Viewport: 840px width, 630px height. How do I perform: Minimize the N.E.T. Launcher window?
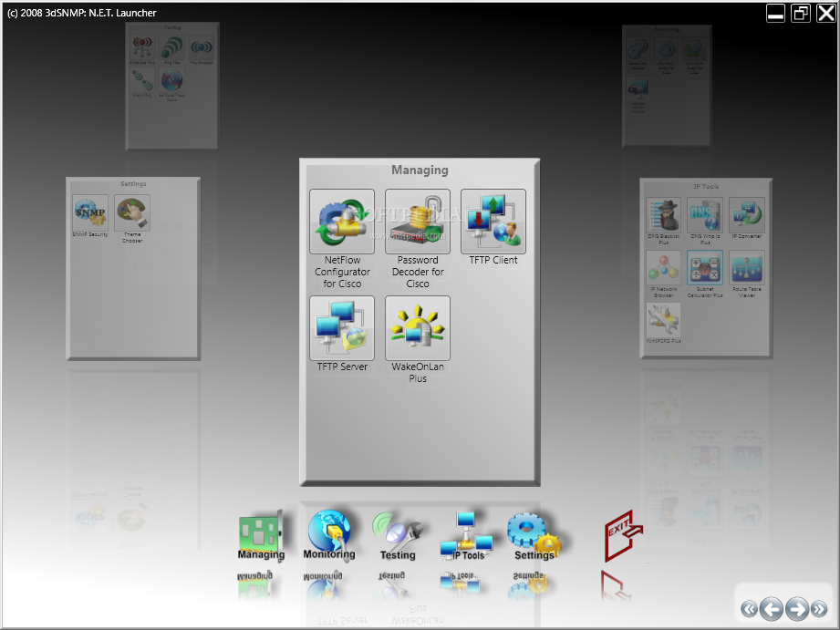point(775,13)
